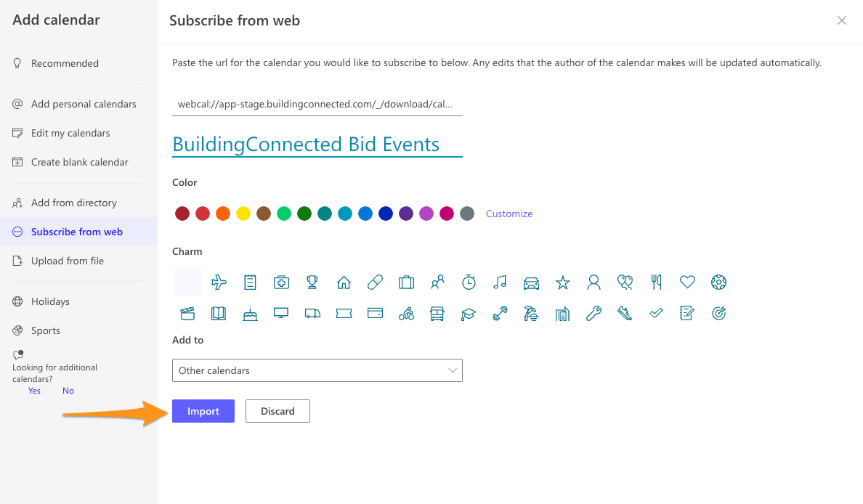The width and height of the screenshot is (863, 504).
Task: Choose the wrench charm icon
Action: (x=593, y=314)
